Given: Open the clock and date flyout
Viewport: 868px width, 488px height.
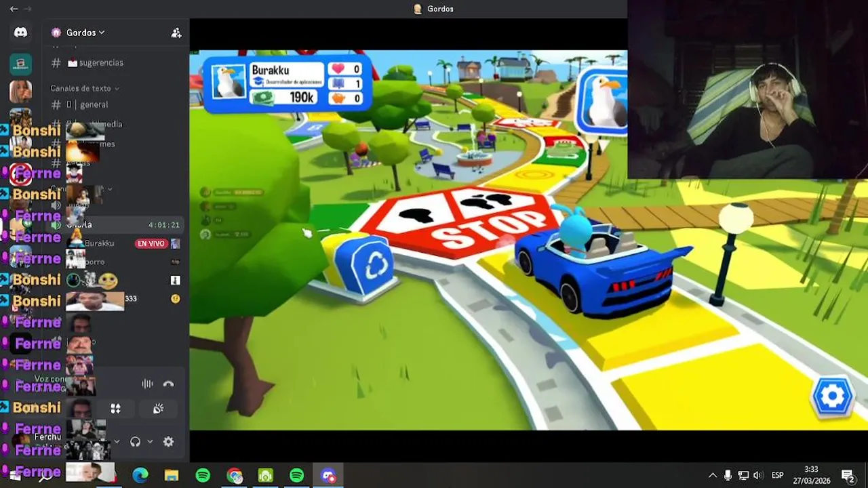Looking at the screenshot, I should (811, 475).
